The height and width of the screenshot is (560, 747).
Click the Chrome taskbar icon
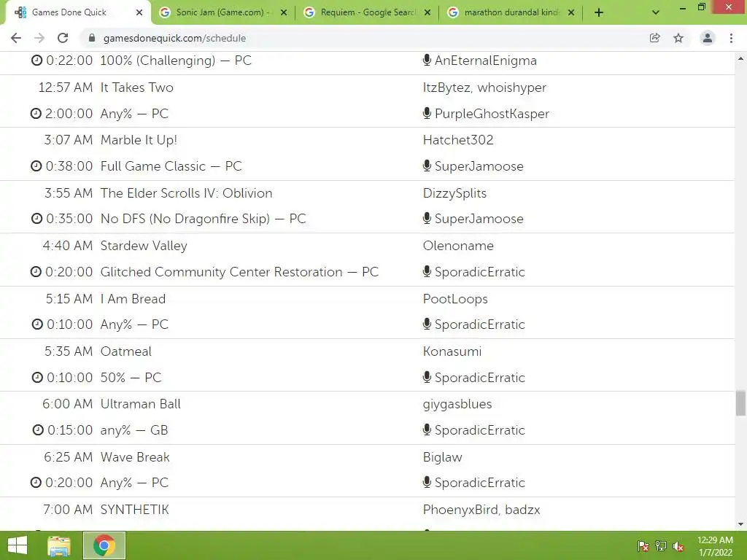tap(104, 545)
